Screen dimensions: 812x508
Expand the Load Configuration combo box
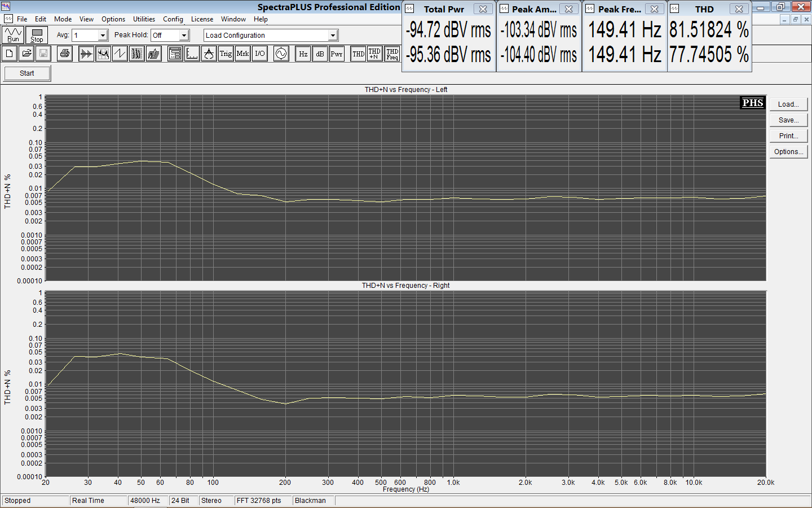tap(333, 36)
